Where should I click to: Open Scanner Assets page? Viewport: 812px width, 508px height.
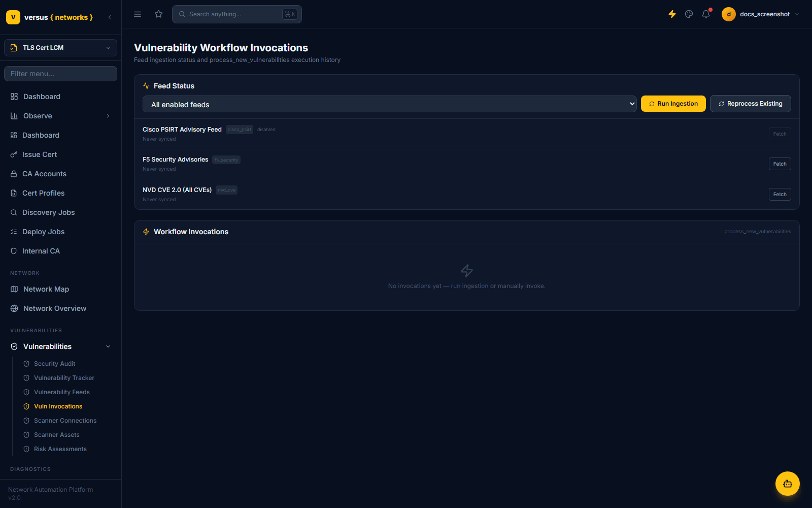[56, 435]
